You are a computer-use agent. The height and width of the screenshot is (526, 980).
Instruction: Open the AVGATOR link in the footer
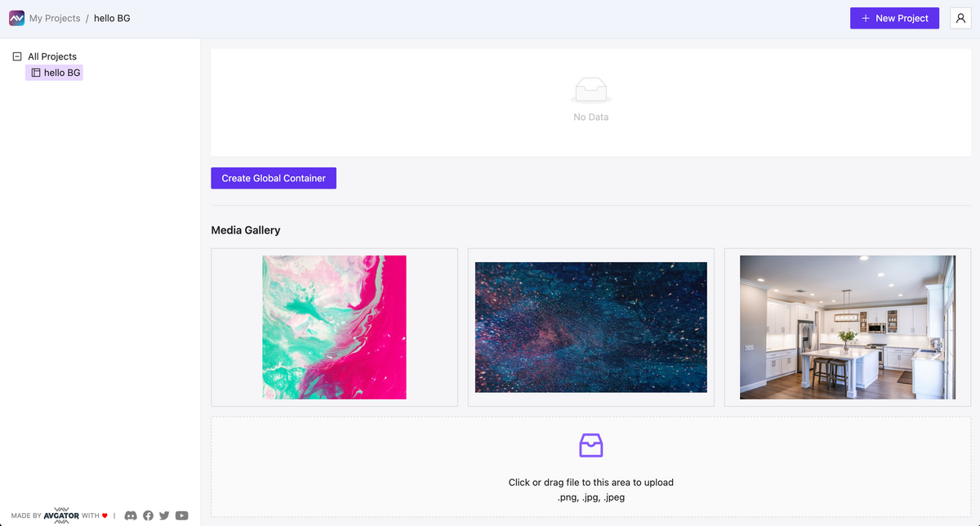60,515
